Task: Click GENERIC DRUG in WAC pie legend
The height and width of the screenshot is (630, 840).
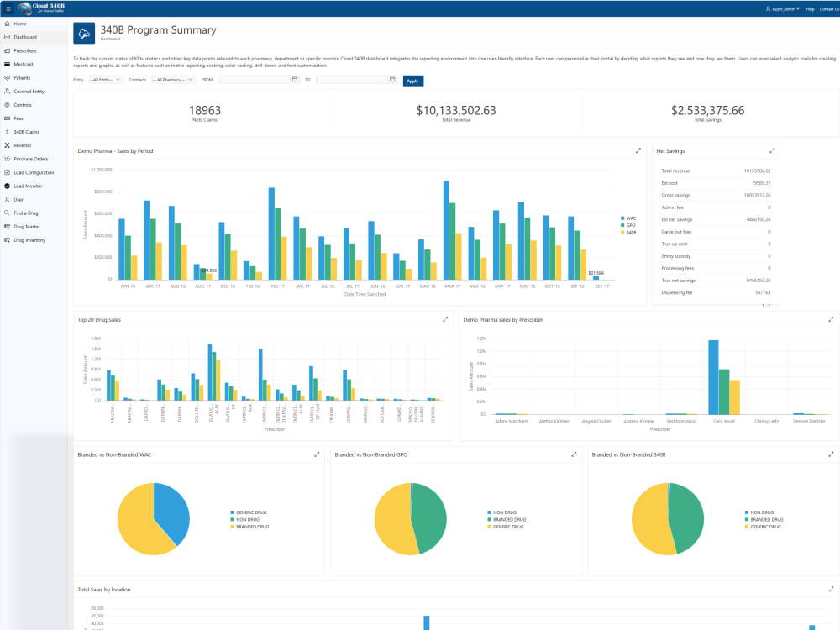Action: [x=249, y=512]
